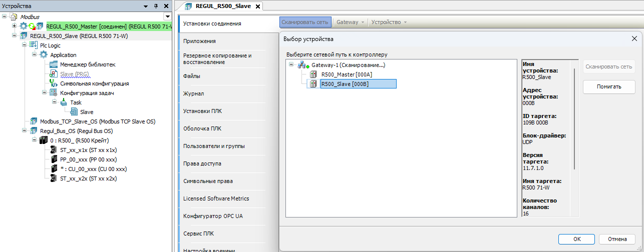This screenshot has width=644, height=252.
Task: Open the Устройство dropdown menu
Action: (389, 22)
